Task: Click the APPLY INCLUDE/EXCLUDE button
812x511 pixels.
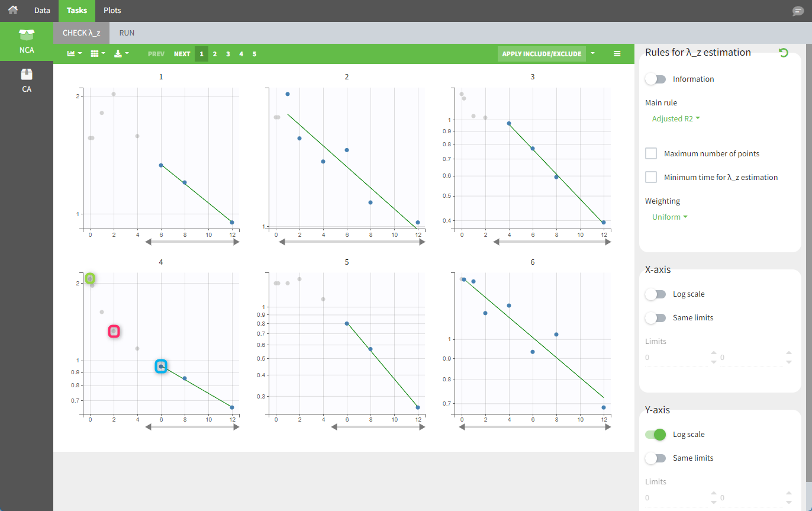Action: (542, 54)
